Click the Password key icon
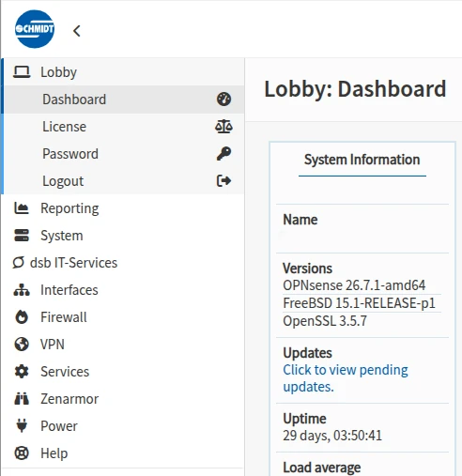This screenshot has width=462, height=476. point(223,154)
